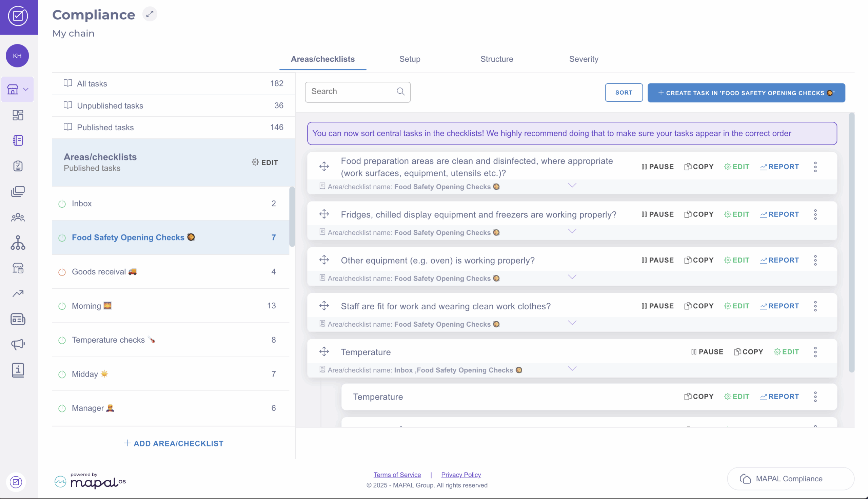Screen dimensions: 868x499
Task: Open the news card sidebar icon
Action: (x=18, y=319)
